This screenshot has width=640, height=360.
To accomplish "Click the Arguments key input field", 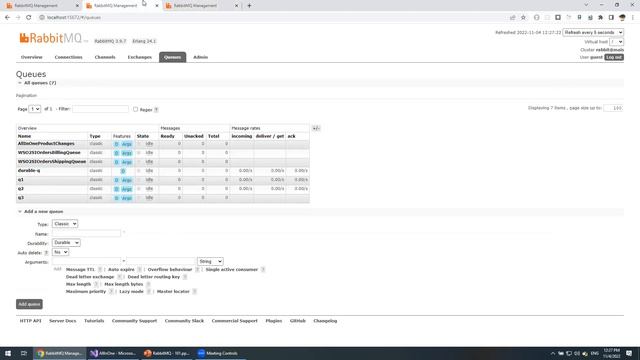I will coord(87,261).
